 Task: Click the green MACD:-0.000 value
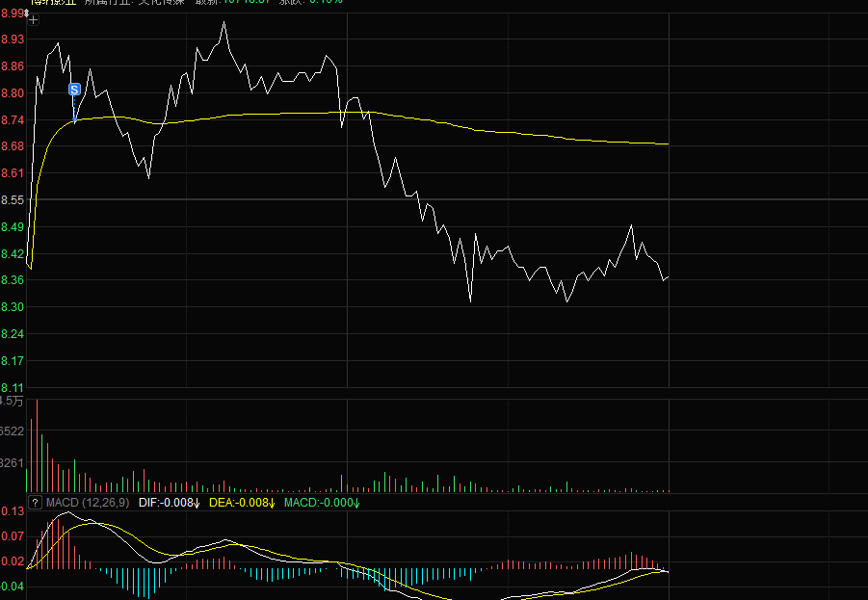[x=322, y=503]
